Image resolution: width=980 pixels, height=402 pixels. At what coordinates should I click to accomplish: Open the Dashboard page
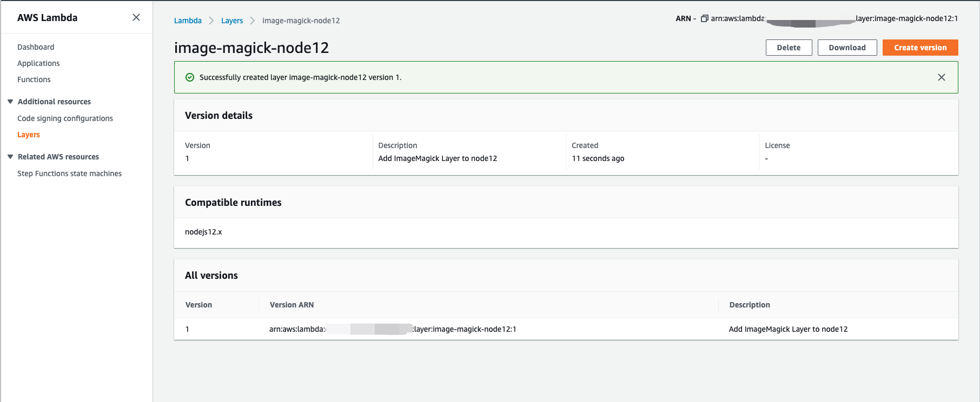point(36,47)
